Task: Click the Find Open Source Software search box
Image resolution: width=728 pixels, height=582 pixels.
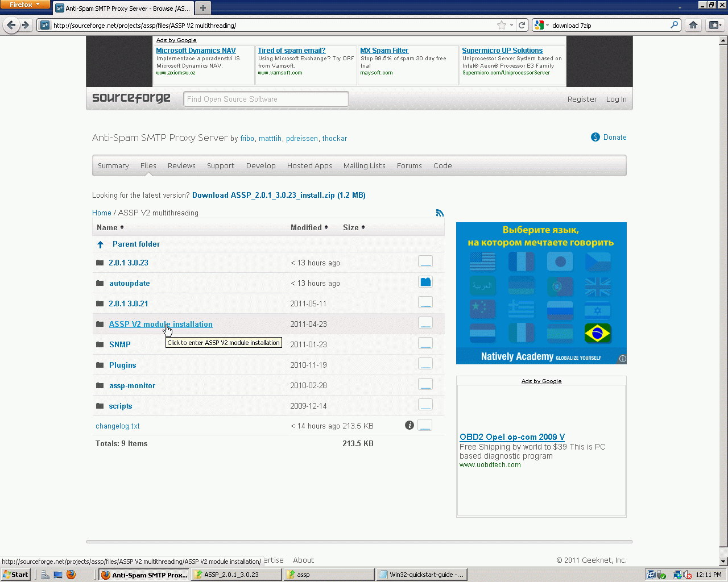Action: point(266,99)
